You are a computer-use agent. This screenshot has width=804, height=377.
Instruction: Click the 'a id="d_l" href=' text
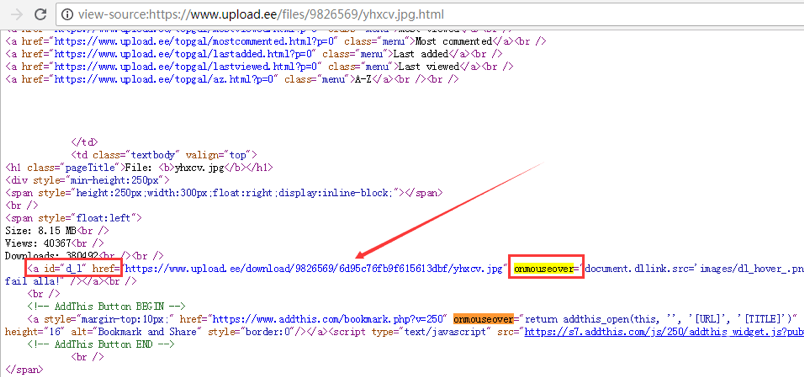click(74, 269)
